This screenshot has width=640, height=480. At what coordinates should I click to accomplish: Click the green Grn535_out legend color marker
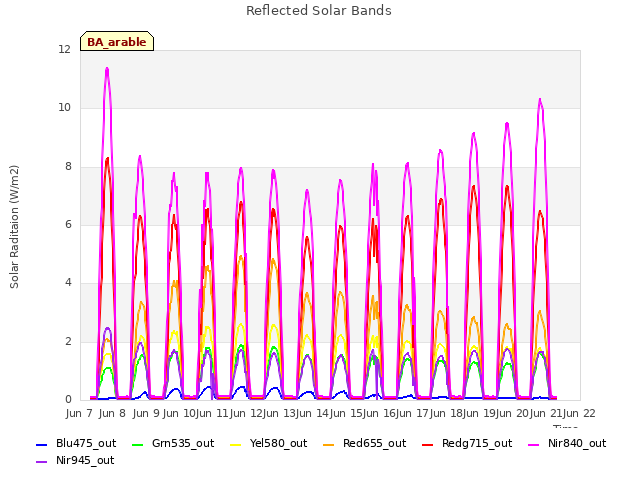click(138, 444)
